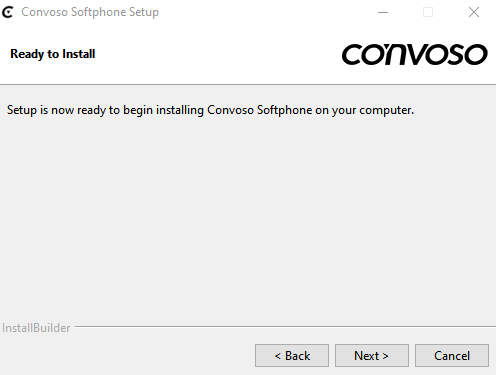Click the divider line under the header

click(x=248, y=85)
